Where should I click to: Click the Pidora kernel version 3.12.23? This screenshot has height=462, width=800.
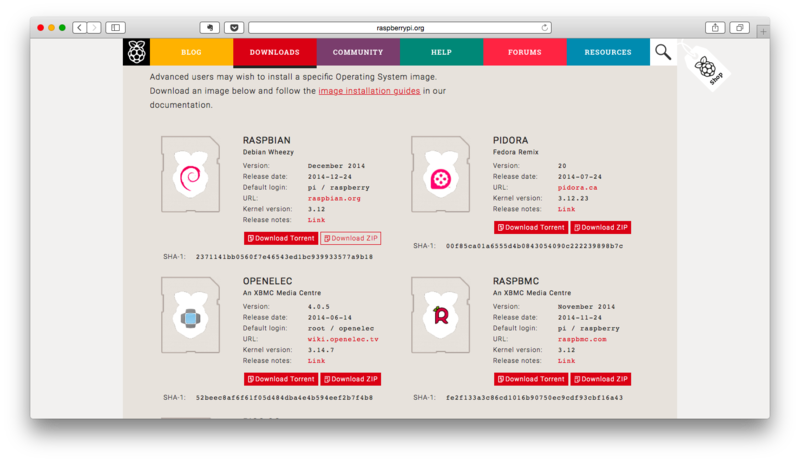tap(573, 198)
